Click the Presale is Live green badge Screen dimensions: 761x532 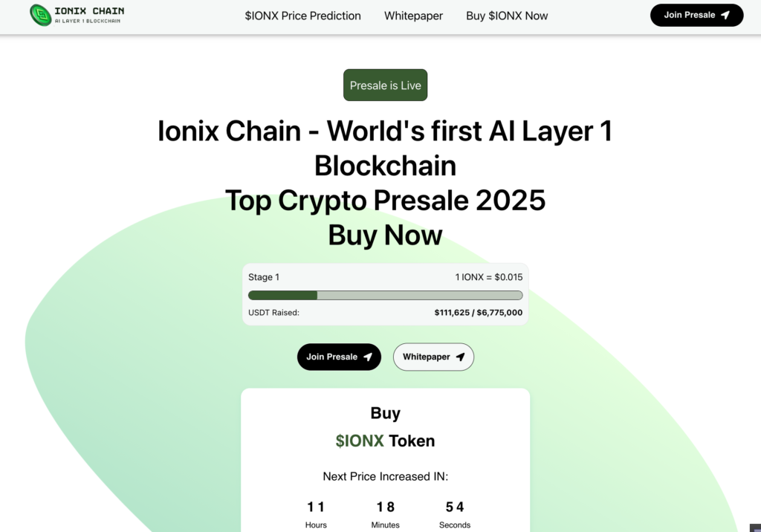[386, 85]
